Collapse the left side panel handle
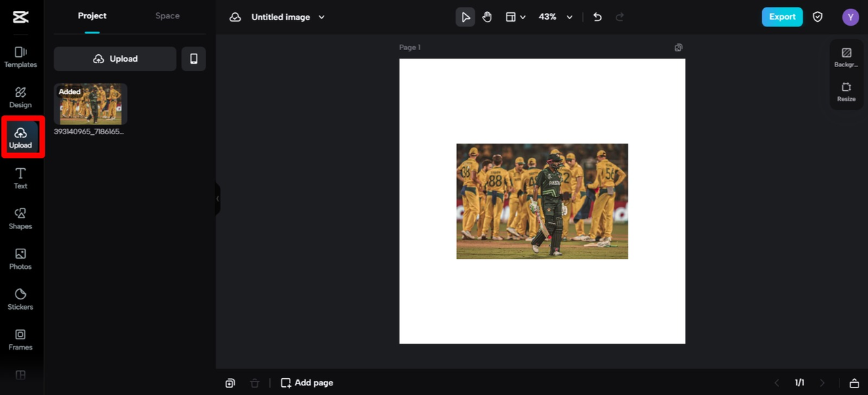Image resolution: width=868 pixels, height=395 pixels. coord(218,199)
